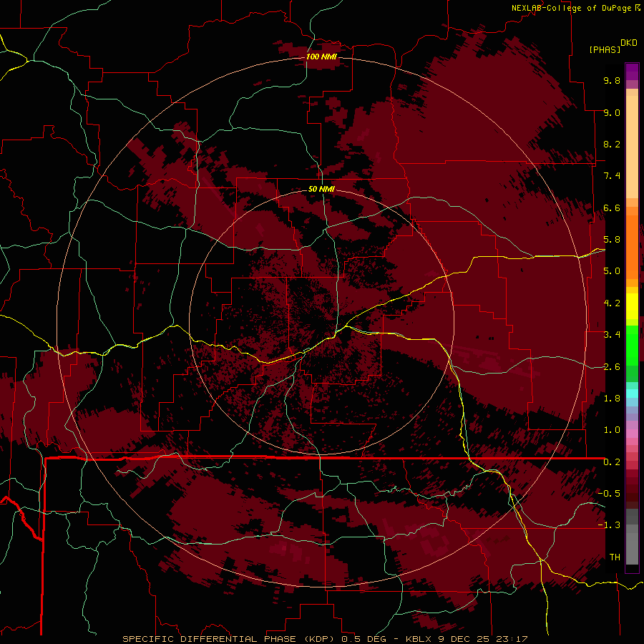
Task: Click the TH label on the color scale
Action: 615,557
